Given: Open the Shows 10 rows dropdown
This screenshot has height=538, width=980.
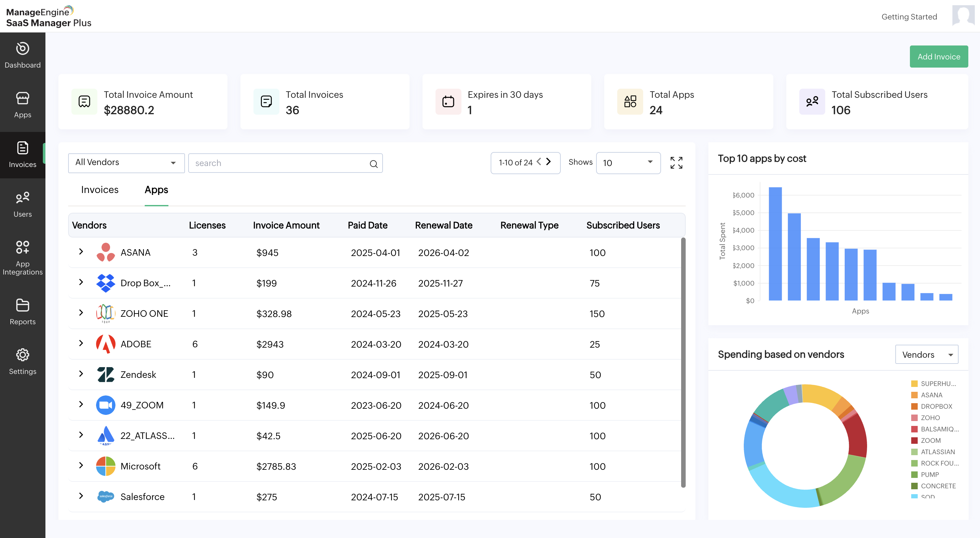Looking at the screenshot, I should 628,163.
